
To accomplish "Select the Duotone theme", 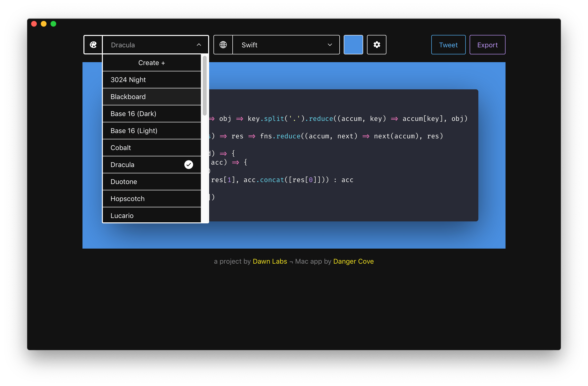I will tap(152, 182).
